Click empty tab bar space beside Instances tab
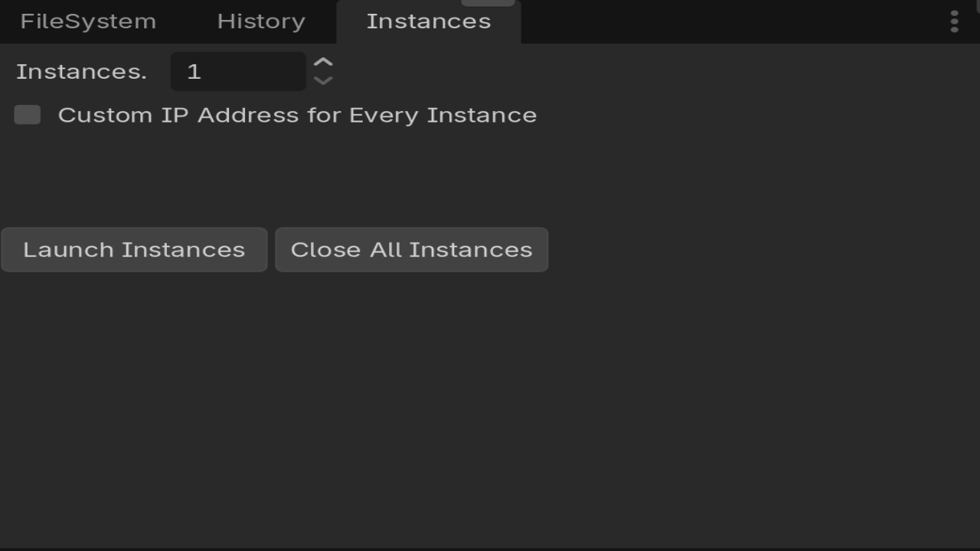This screenshot has width=980, height=551. [x=727, y=21]
